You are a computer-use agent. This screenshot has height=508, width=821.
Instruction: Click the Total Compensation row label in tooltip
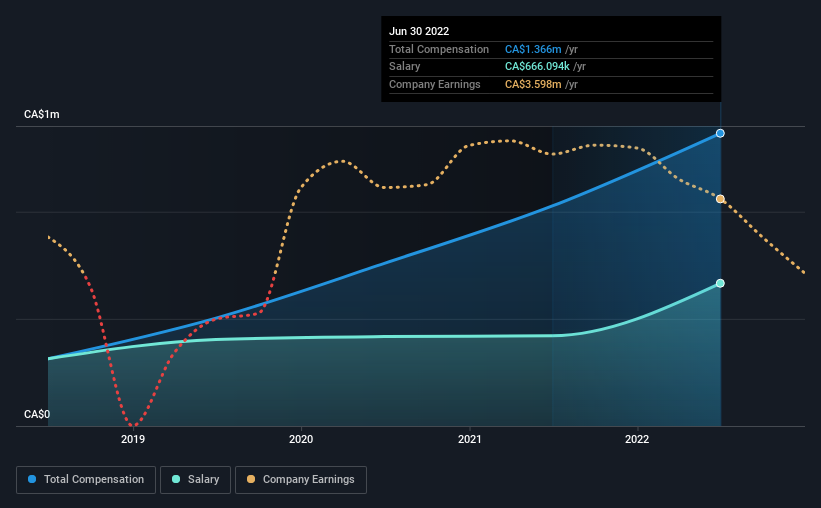point(439,49)
